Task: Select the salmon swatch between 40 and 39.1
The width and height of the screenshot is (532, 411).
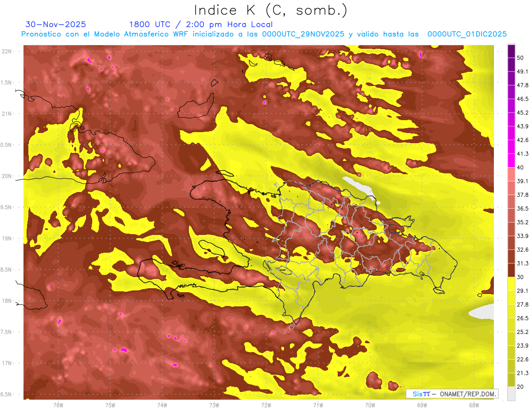Action: click(x=511, y=174)
